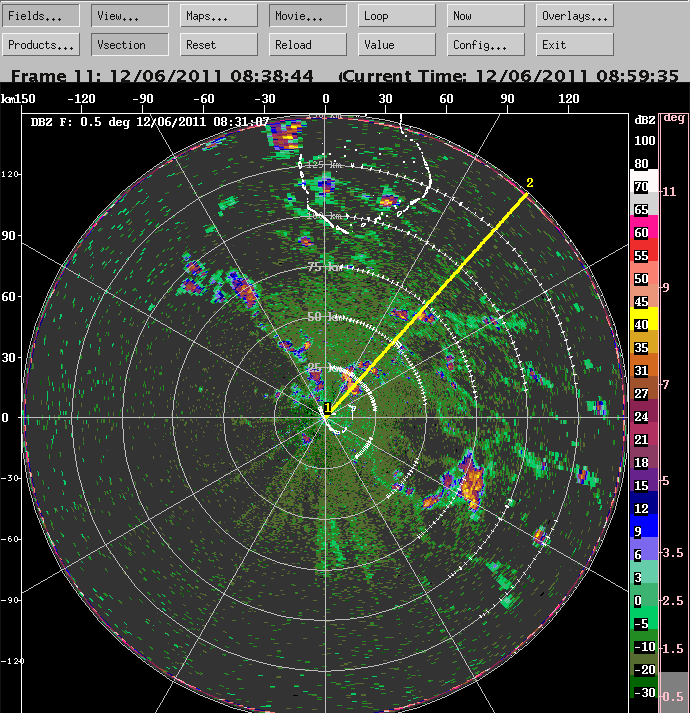
Task: Select the -5 dBZ green color swatch
Action: coord(644,618)
